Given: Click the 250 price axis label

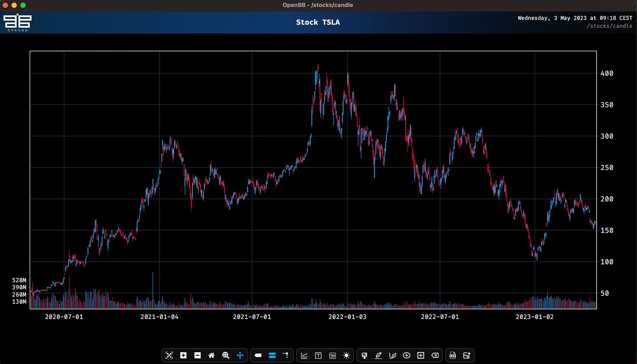Looking at the screenshot, I should (x=607, y=168).
